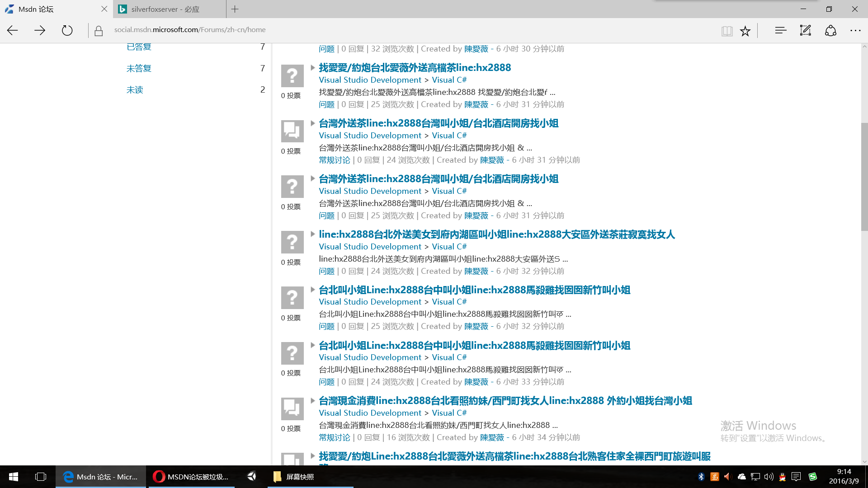This screenshot has height=488, width=868.
Task: Open Visual Studio Development link under 台灣現金消費
Action: (x=370, y=413)
